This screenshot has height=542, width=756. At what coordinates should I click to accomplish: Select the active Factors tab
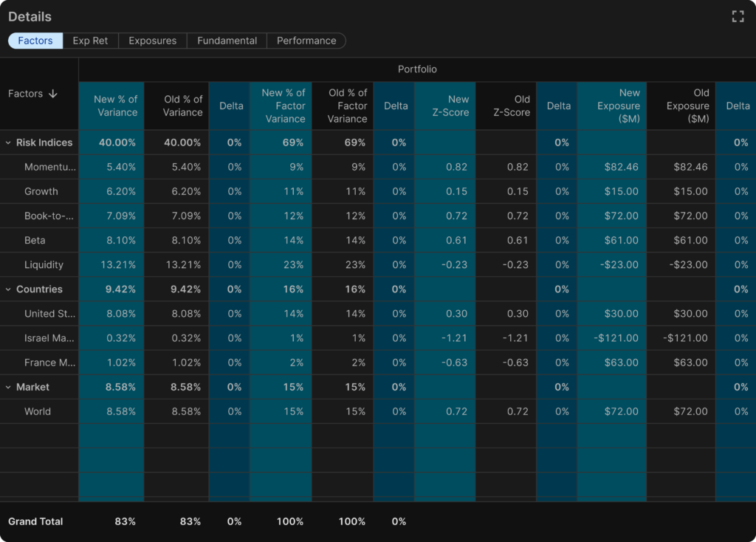click(35, 41)
